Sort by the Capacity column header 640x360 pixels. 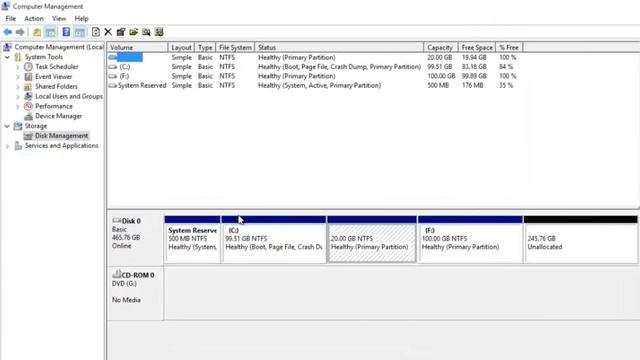click(x=441, y=47)
